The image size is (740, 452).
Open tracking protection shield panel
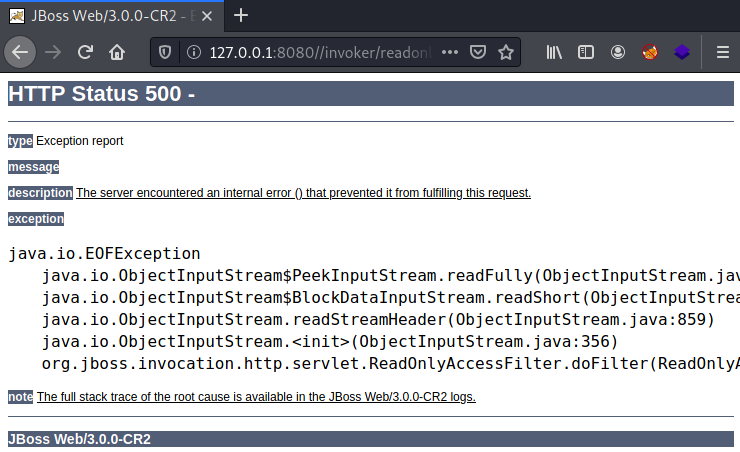coord(165,52)
